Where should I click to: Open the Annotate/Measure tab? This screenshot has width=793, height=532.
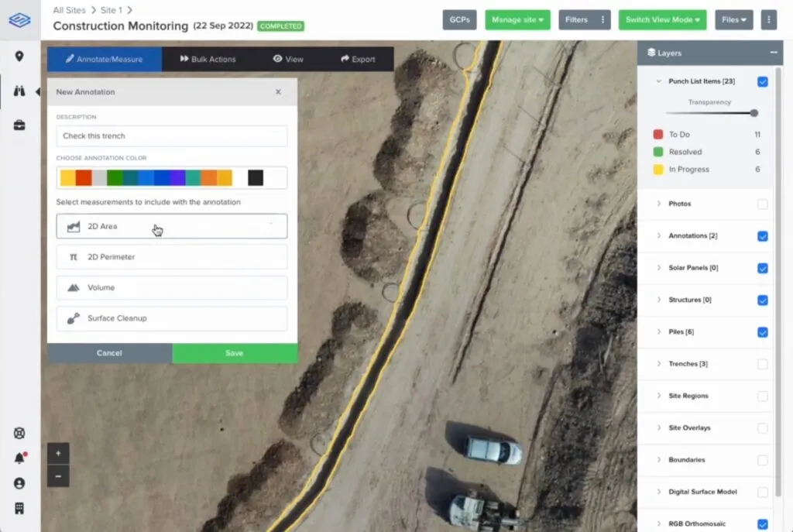point(105,59)
